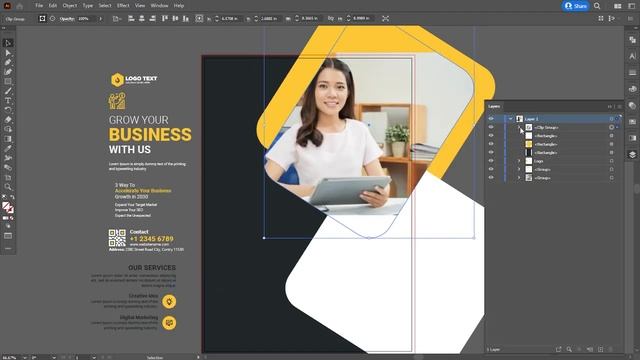Click Edit Contents icon in control bar
The image size is (640, 360).
53,18
